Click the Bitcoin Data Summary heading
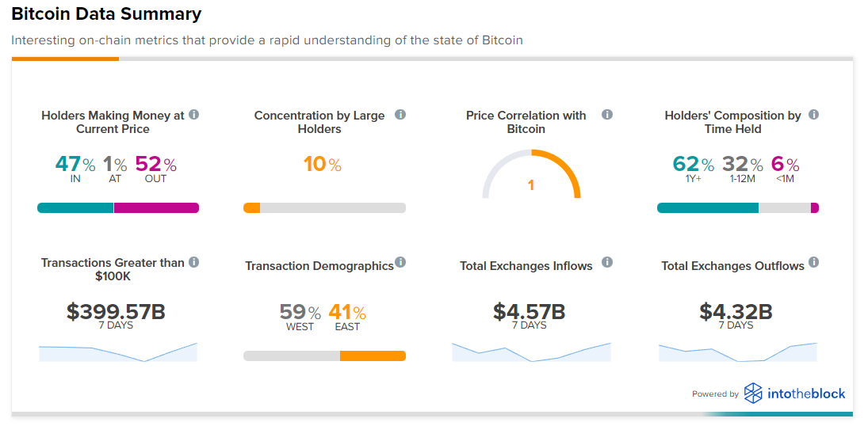This screenshot has width=868, height=445. click(106, 14)
